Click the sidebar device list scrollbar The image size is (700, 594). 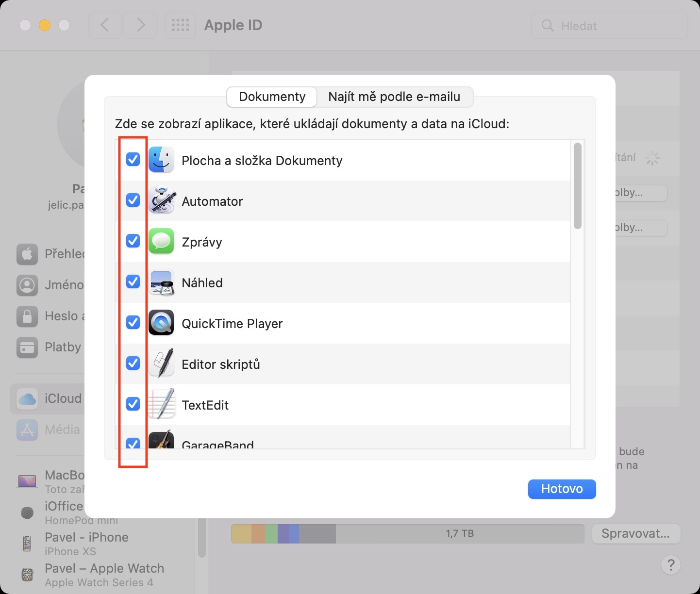202,539
